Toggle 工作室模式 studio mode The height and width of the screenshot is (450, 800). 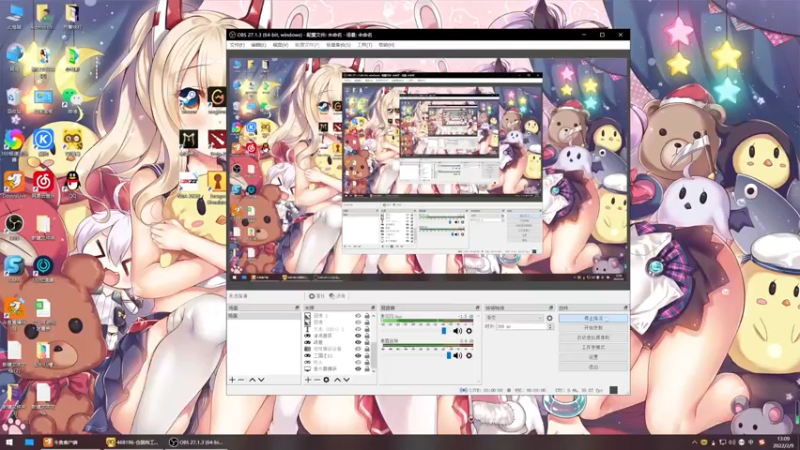click(x=593, y=347)
